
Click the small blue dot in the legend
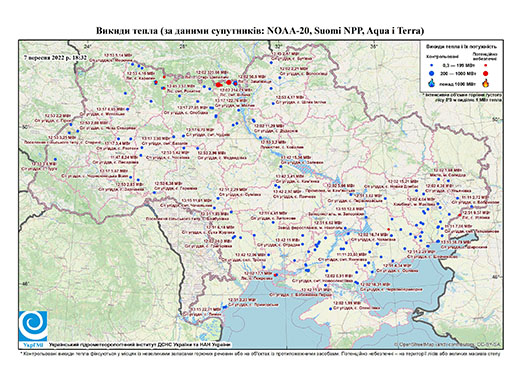[x=432, y=66]
